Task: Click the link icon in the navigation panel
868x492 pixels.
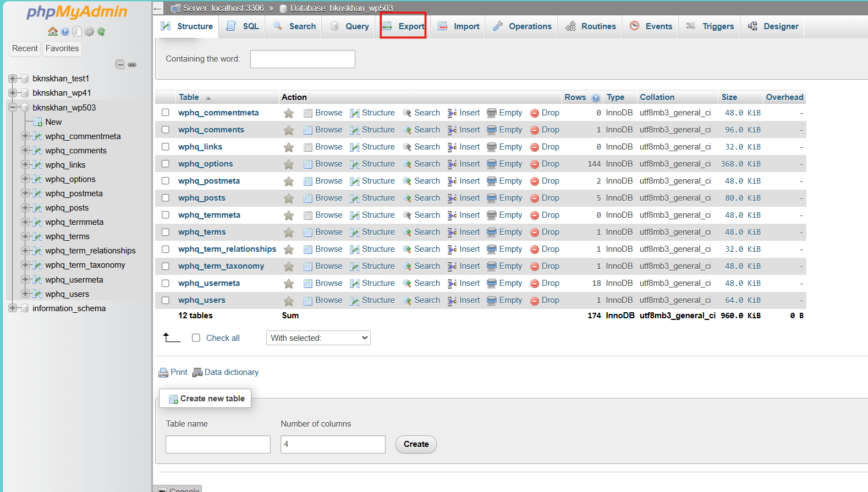Action: [x=132, y=64]
